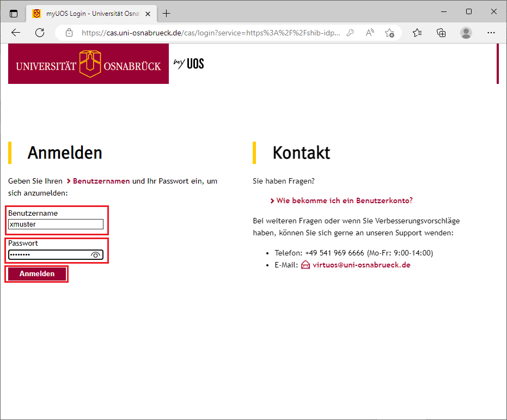Image resolution: width=507 pixels, height=420 pixels.
Task: Click the browser profile avatar
Action: coord(466,33)
